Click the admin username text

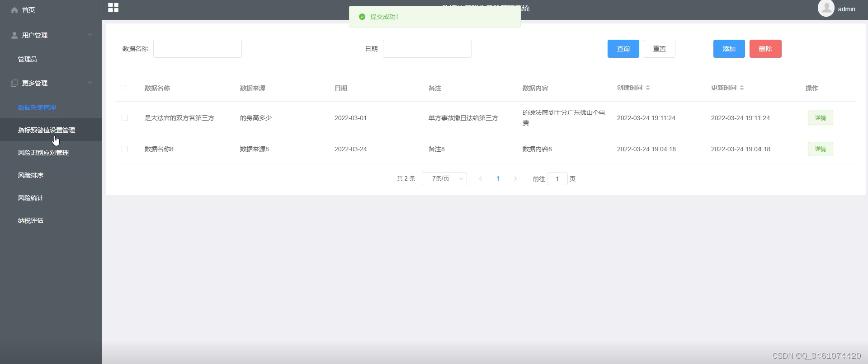click(847, 9)
